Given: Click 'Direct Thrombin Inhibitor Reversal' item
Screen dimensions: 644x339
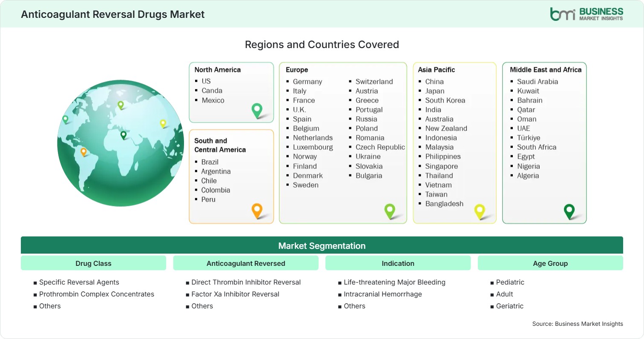Looking at the screenshot, I should (x=246, y=282).
